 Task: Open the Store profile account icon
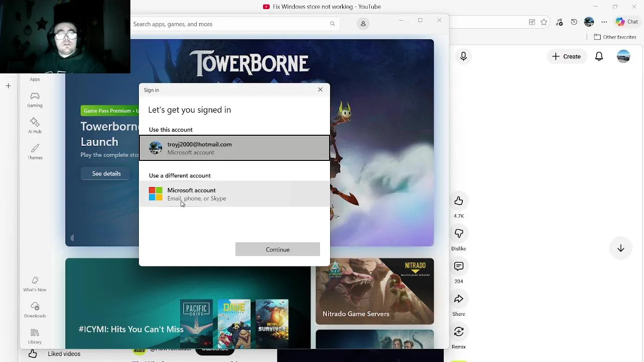tap(363, 24)
